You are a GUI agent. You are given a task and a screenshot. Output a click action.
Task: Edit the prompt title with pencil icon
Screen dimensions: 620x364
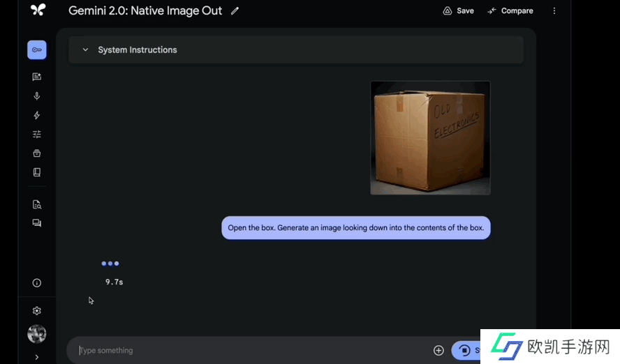[x=235, y=11]
